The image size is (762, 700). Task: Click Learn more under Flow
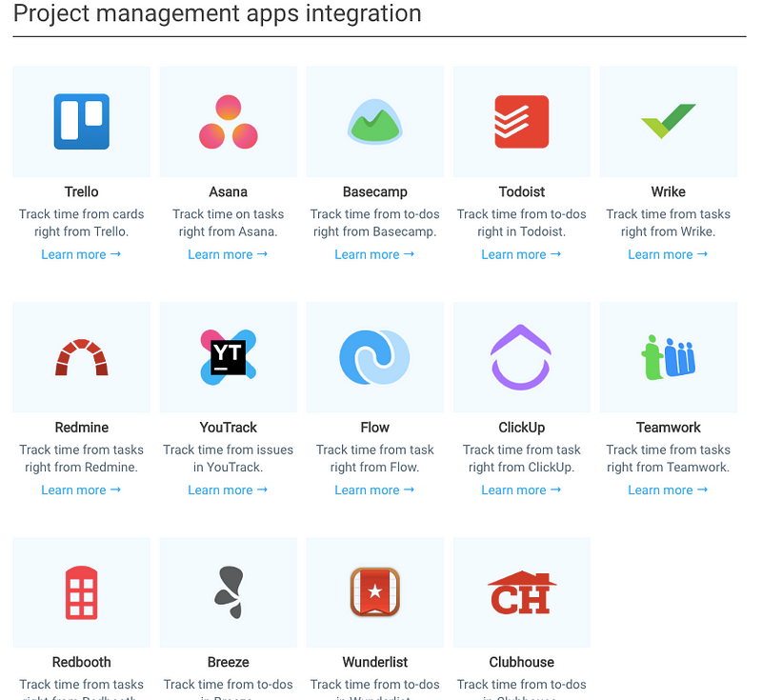coord(374,490)
